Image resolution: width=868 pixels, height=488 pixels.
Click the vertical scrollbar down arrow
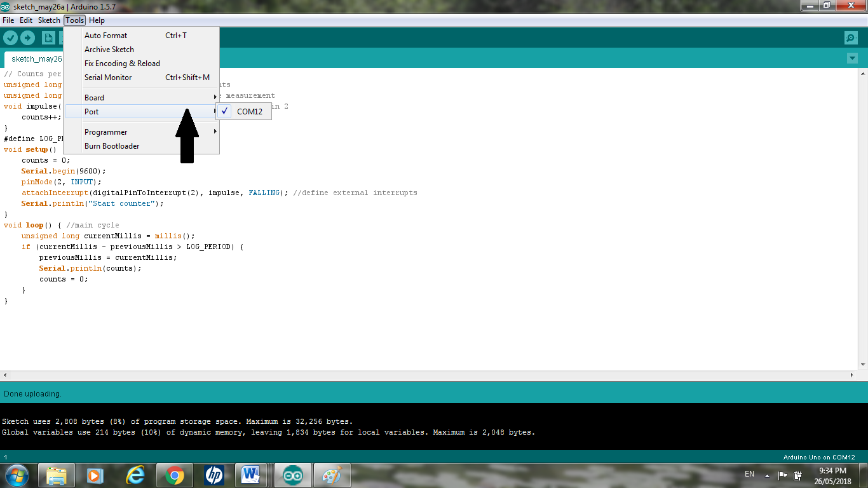(863, 365)
